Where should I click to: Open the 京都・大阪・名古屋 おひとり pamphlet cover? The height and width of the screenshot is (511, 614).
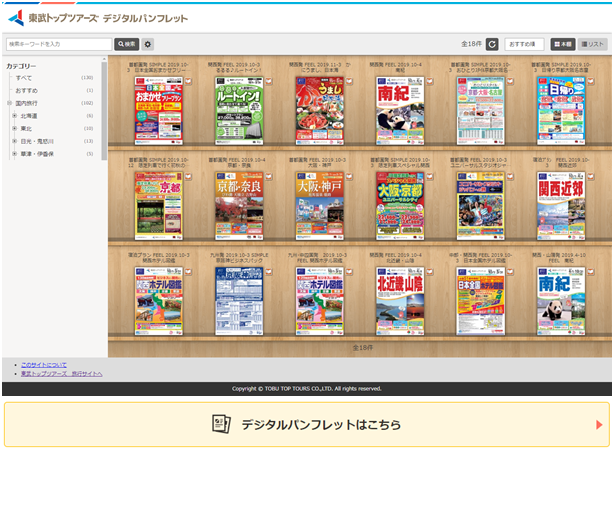click(480, 111)
